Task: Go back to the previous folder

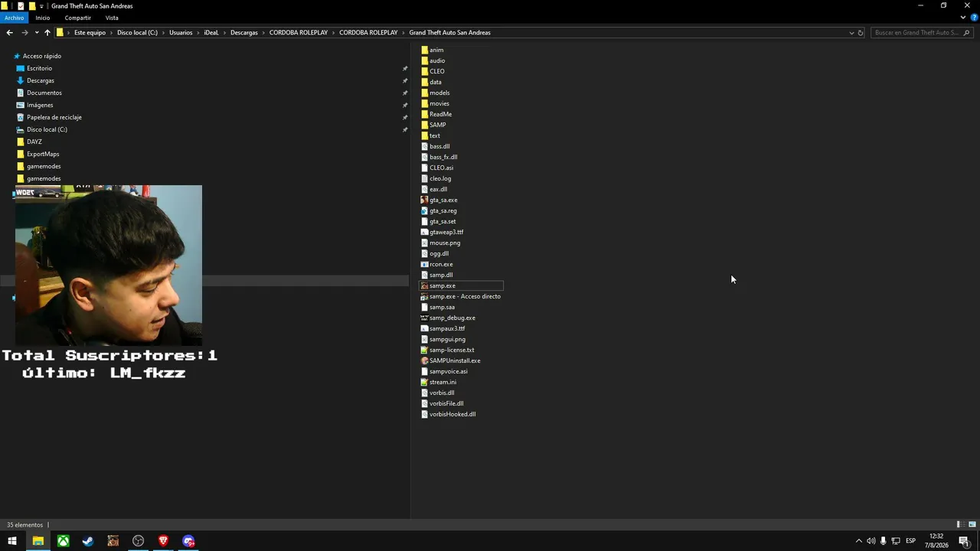Action: [x=9, y=33]
